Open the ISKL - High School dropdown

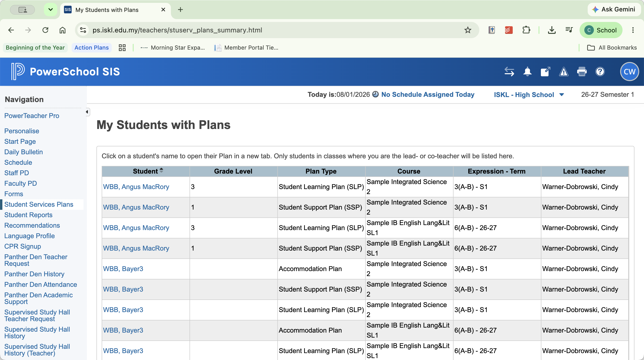point(528,95)
